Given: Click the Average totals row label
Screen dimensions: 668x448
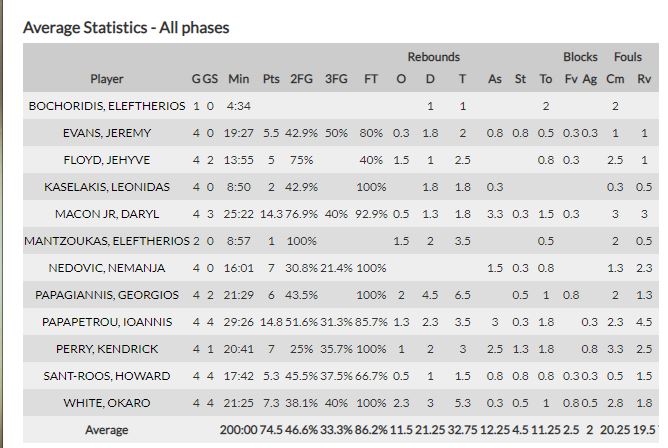Looking at the screenshot, I should pyautogui.click(x=107, y=430).
